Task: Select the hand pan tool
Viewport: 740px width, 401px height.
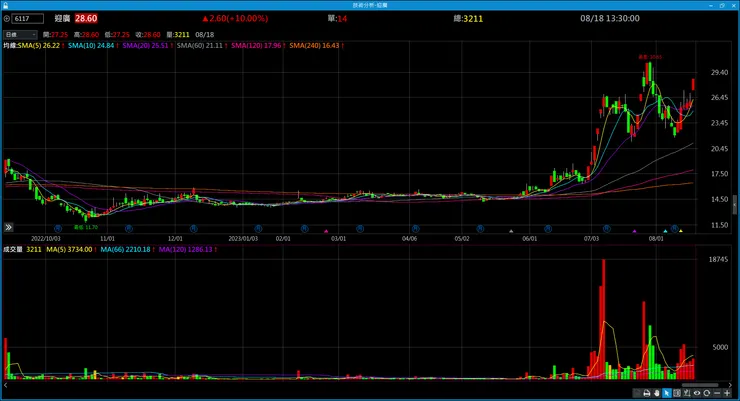Action: (x=657, y=393)
